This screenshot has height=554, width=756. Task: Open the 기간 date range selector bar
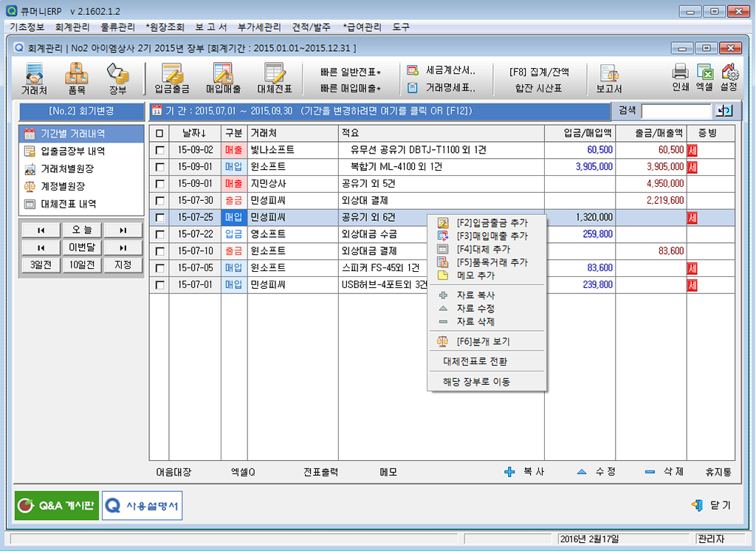click(x=379, y=112)
